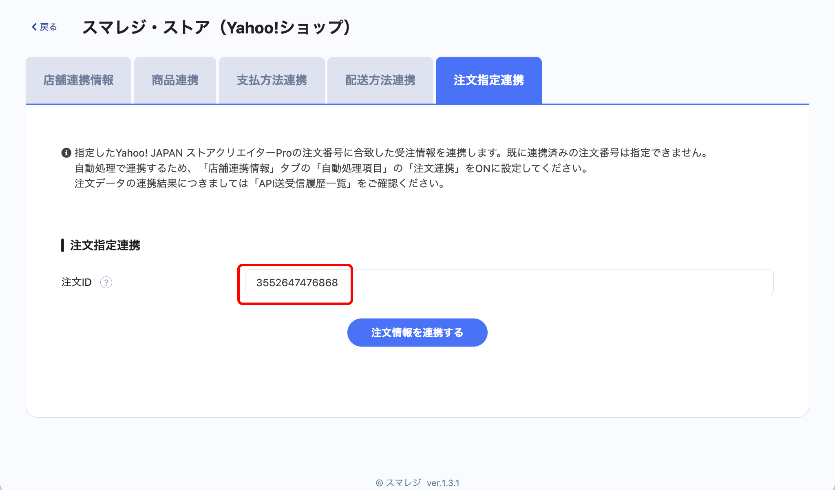Click the active 注文指定連携 tab
Screen dimensions: 835x504
tap(488, 80)
